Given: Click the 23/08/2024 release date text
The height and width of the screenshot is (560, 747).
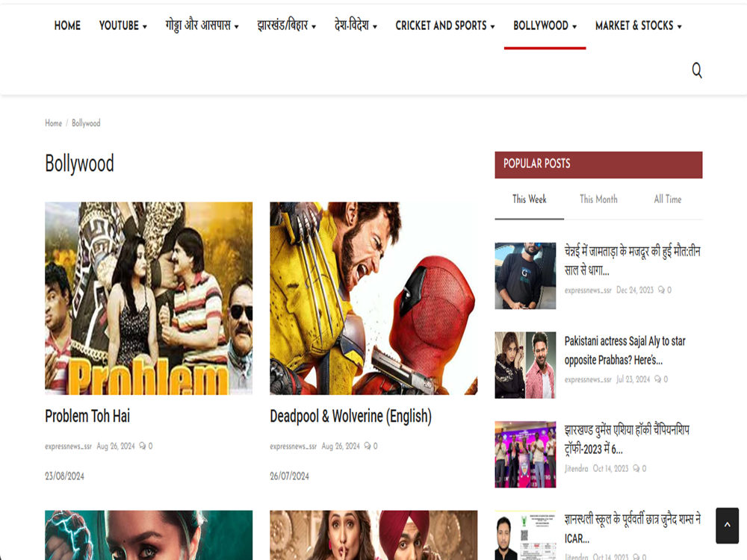Looking at the screenshot, I should coord(64,476).
